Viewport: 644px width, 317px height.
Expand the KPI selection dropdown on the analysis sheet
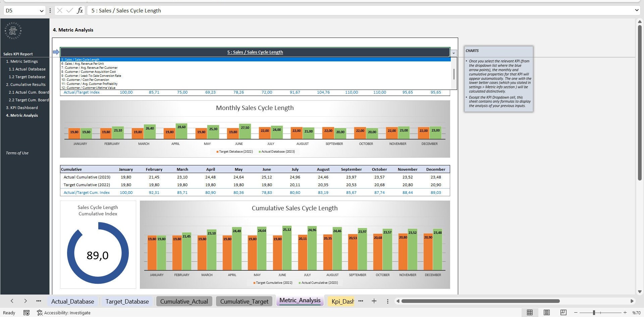453,53
